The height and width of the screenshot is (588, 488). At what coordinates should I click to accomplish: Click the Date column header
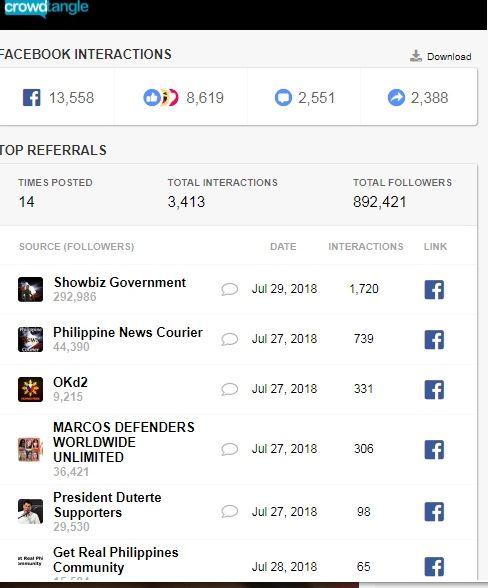pos(283,246)
